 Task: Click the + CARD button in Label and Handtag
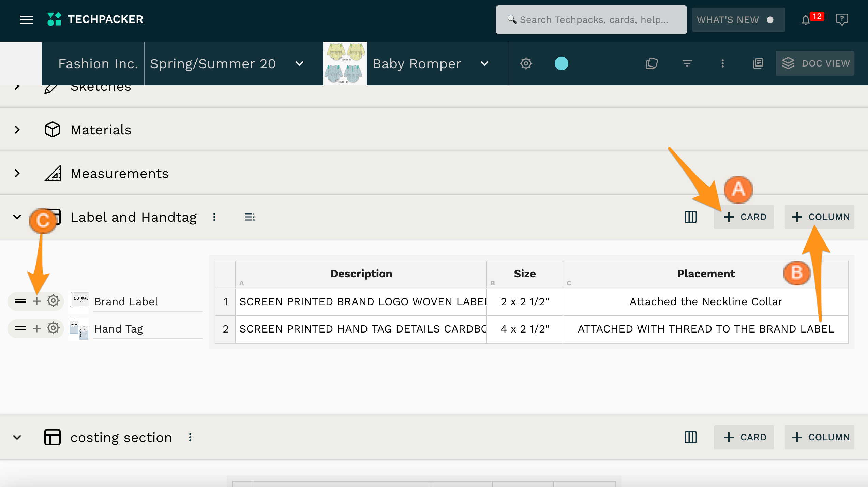click(x=744, y=217)
